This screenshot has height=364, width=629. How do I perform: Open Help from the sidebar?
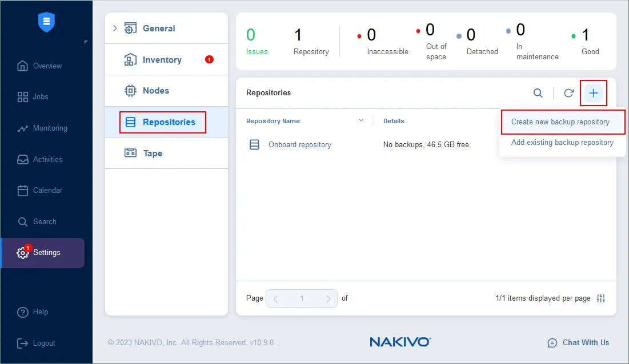(23, 312)
